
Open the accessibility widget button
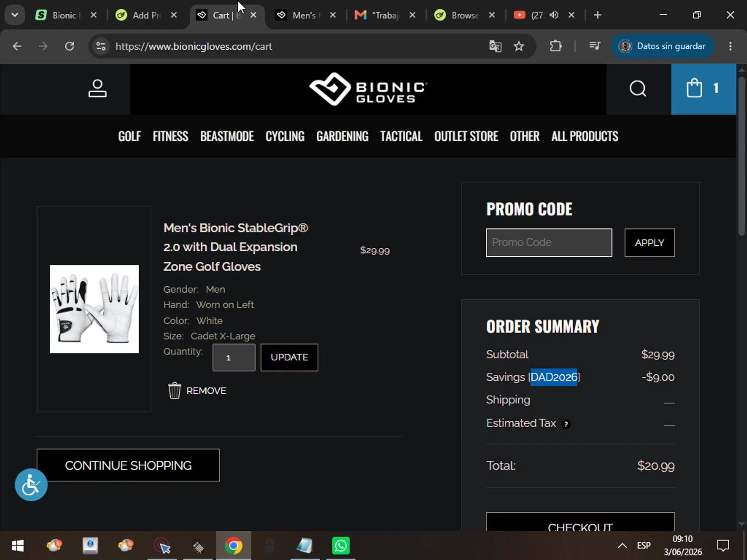(x=31, y=485)
